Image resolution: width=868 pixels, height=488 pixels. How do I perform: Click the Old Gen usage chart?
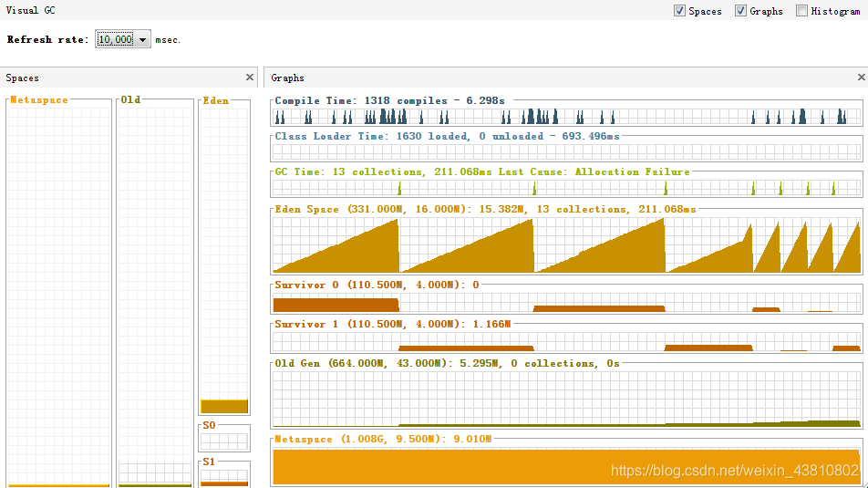[x=567, y=399]
